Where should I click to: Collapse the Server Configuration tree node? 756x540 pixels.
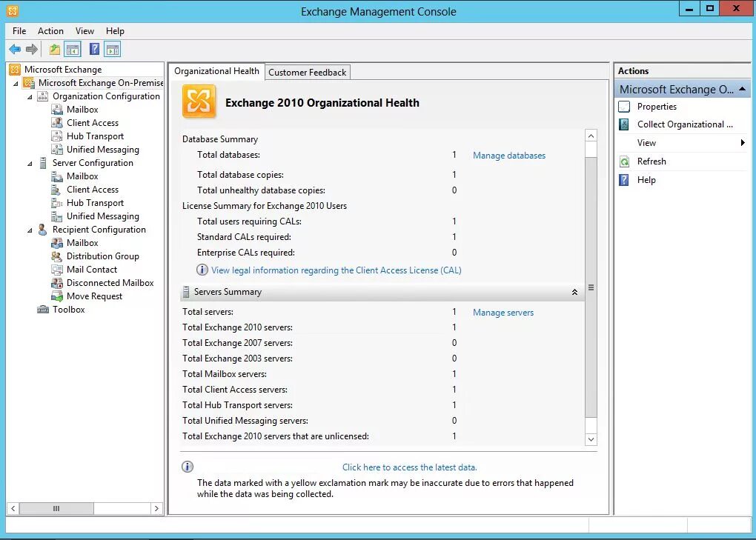coord(30,163)
